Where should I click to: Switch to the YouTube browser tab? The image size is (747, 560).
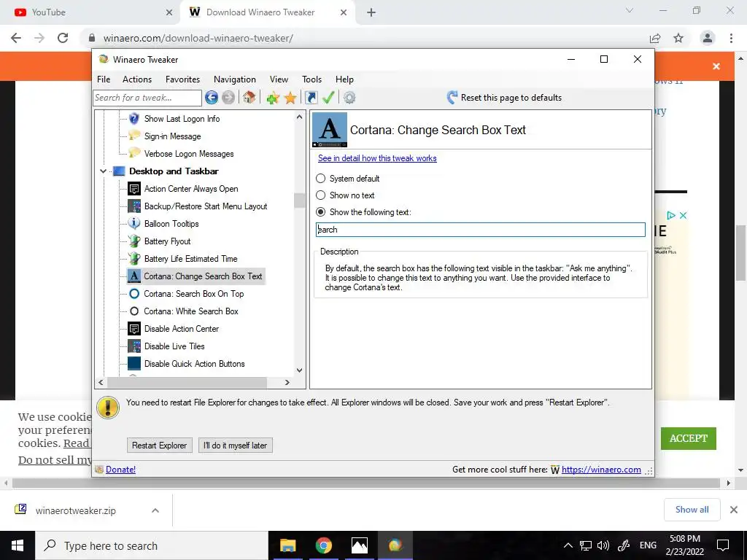(x=90, y=12)
